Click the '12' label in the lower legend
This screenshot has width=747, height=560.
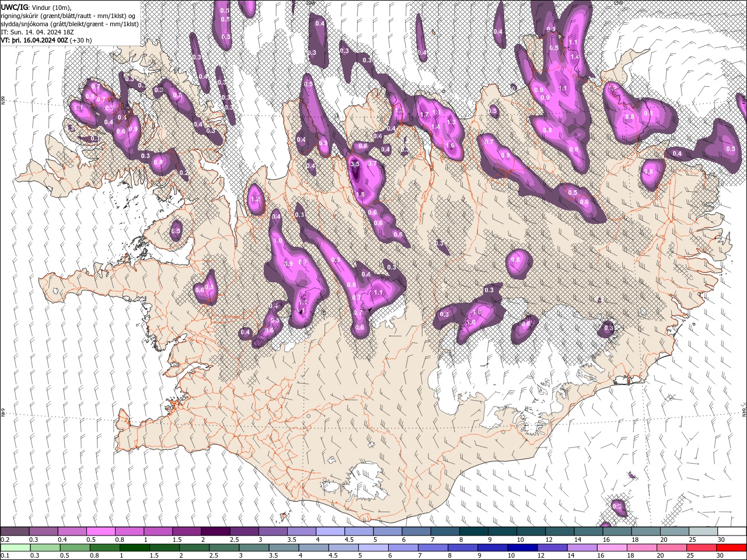point(540,556)
